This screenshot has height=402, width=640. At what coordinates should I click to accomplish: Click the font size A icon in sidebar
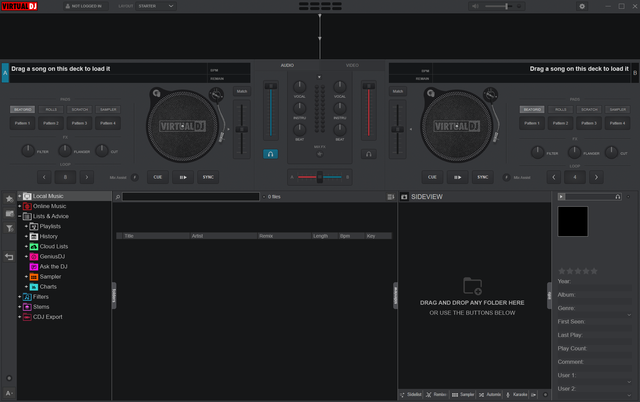[9, 393]
